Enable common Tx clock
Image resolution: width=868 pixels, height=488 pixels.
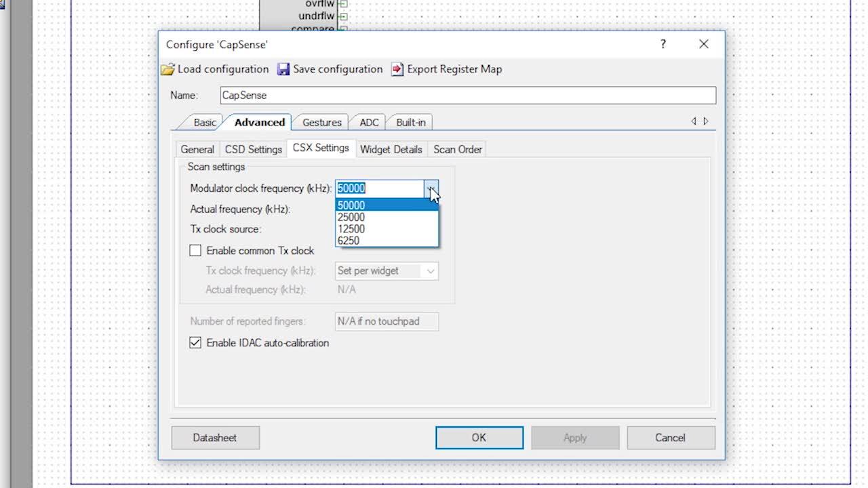pos(195,250)
